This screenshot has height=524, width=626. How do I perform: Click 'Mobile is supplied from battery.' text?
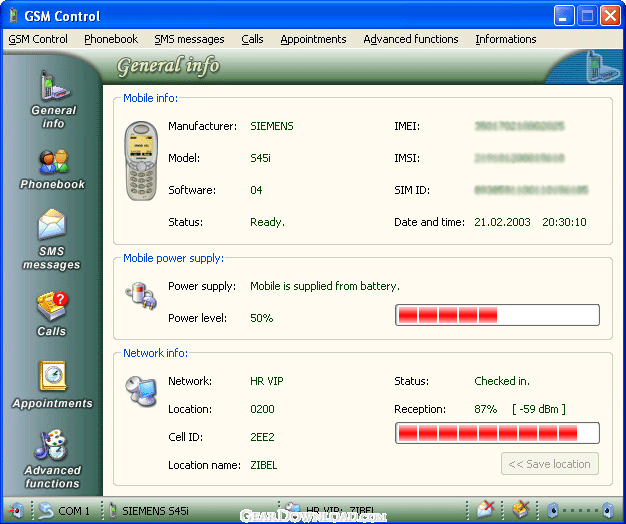[x=325, y=286]
